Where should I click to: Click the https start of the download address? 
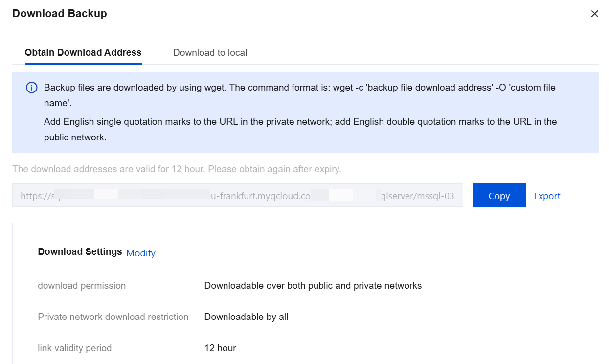(x=32, y=196)
